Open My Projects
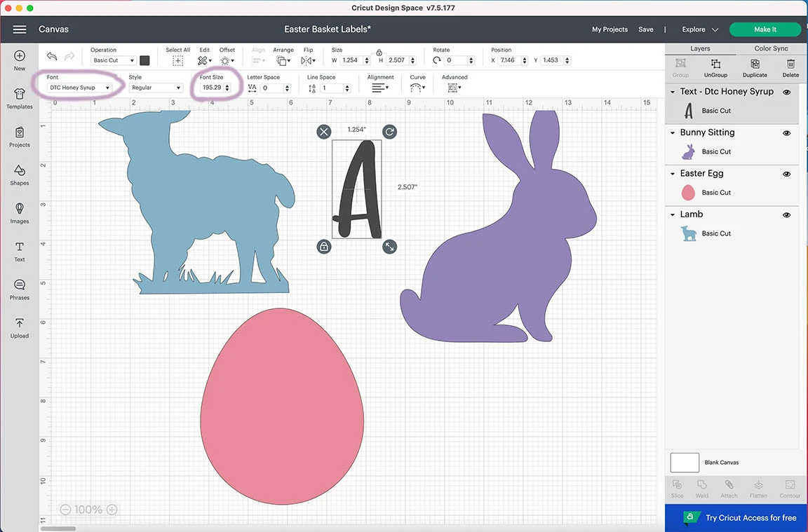The width and height of the screenshot is (808, 532). [610, 29]
